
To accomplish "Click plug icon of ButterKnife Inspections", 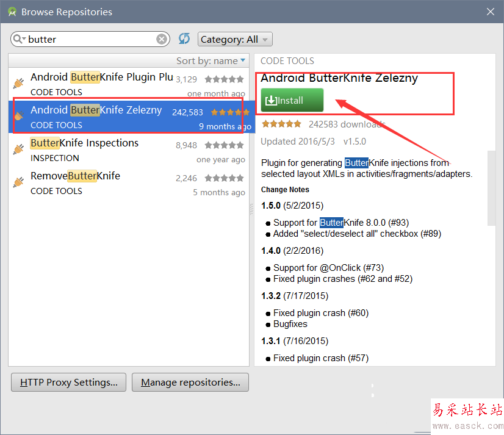I will (x=19, y=149).
